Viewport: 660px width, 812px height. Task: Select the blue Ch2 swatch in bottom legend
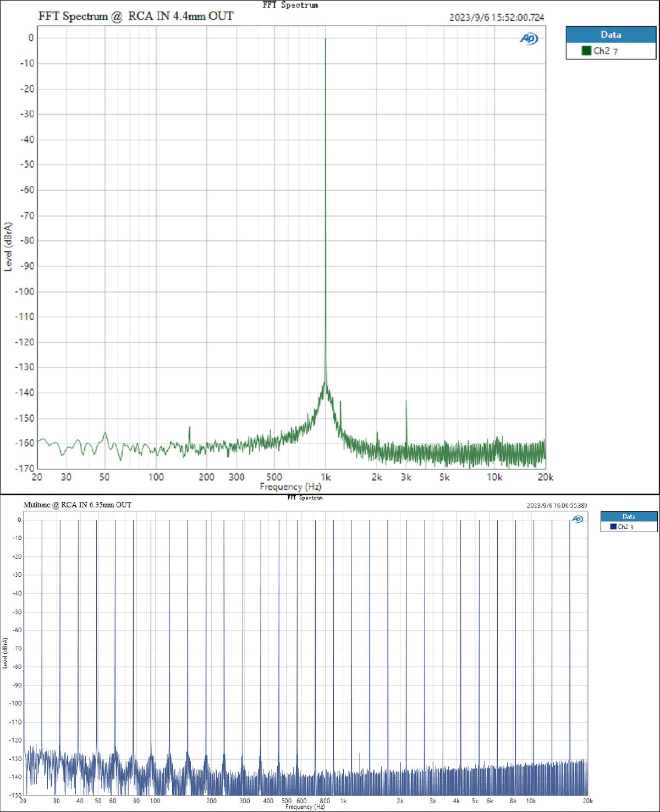pos(613,527)
